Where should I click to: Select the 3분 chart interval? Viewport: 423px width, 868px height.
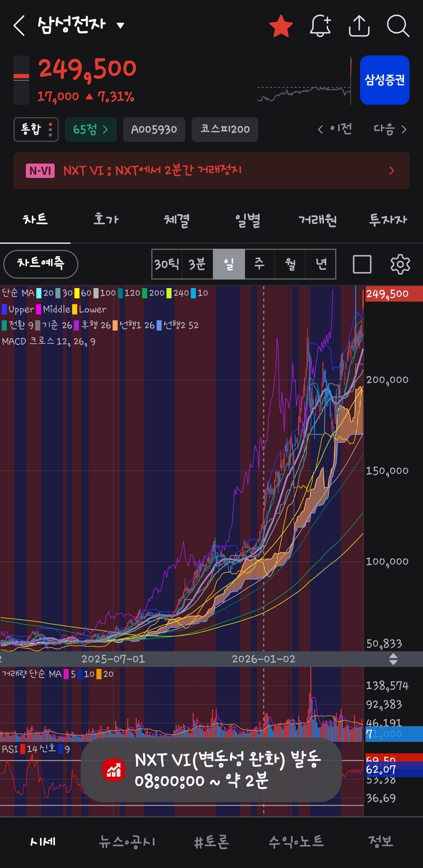pyautogui.click(x=197, y=264)
